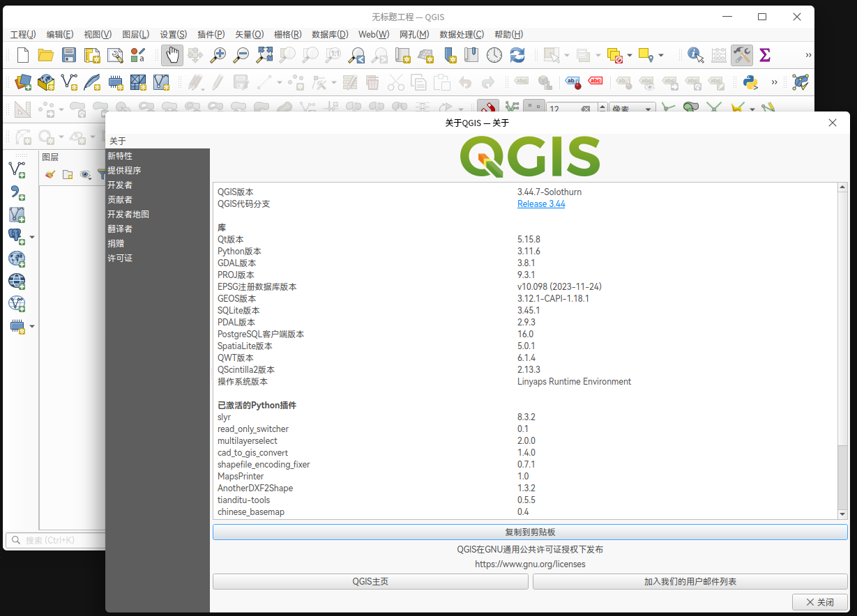Expand the arrow beside PostGIS layer icon
Image resolution: width=857 pixels, height=616 pixels.
click(32, 238)
